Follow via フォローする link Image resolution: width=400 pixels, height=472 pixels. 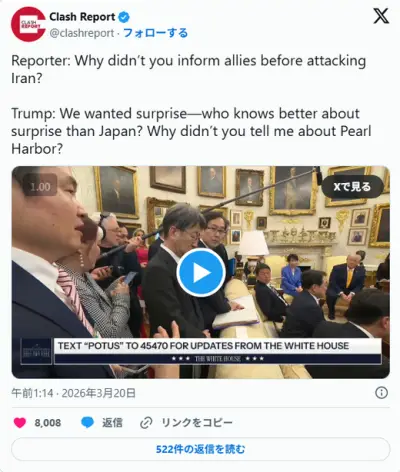pos(156,33)
